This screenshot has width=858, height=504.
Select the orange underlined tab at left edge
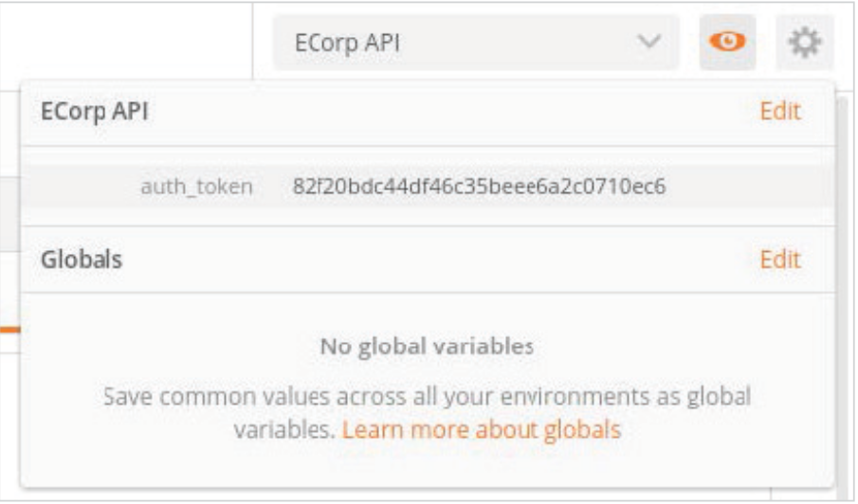(x=9, y=330)
